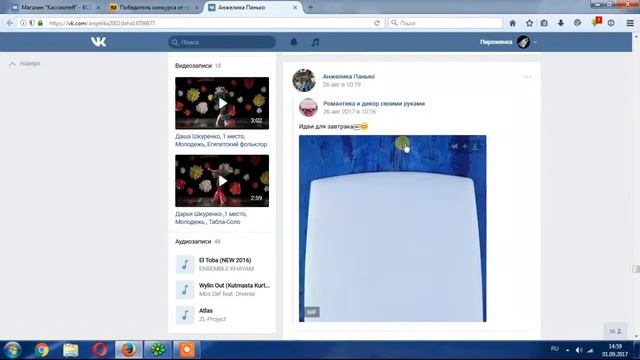Click the green flower ICQ taskbar icon
Screen dimensions: 640x360
158,350
